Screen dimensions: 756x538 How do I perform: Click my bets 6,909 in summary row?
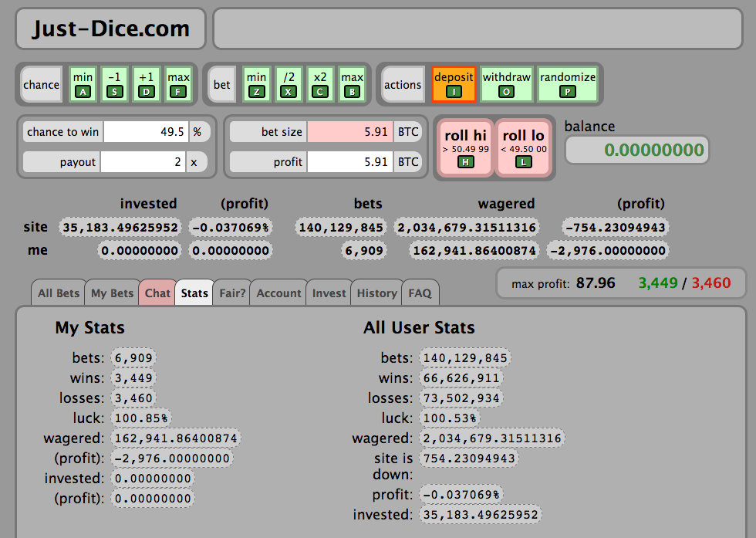[363, 250]
